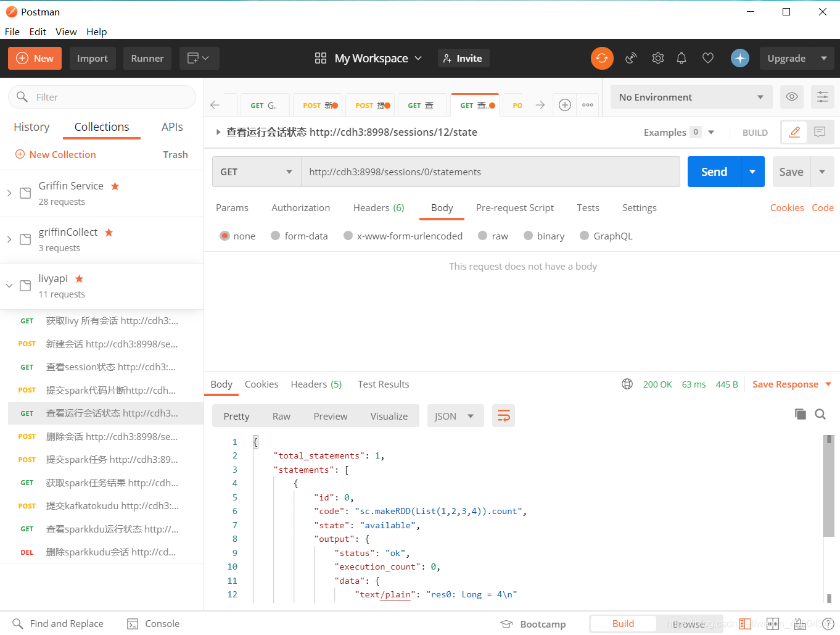Screen dimensions: 840x635
Task: Search within the response body
Action: coord(820,414)
